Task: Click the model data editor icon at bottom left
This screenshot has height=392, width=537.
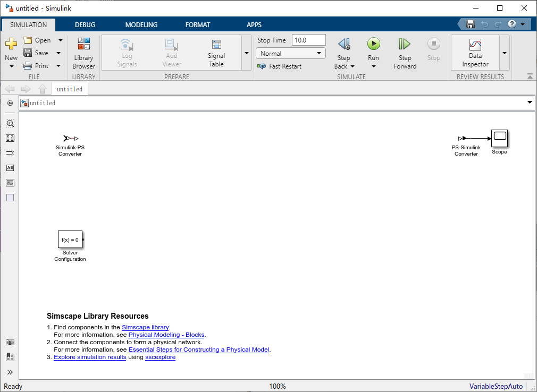Action: pos(10,357)
